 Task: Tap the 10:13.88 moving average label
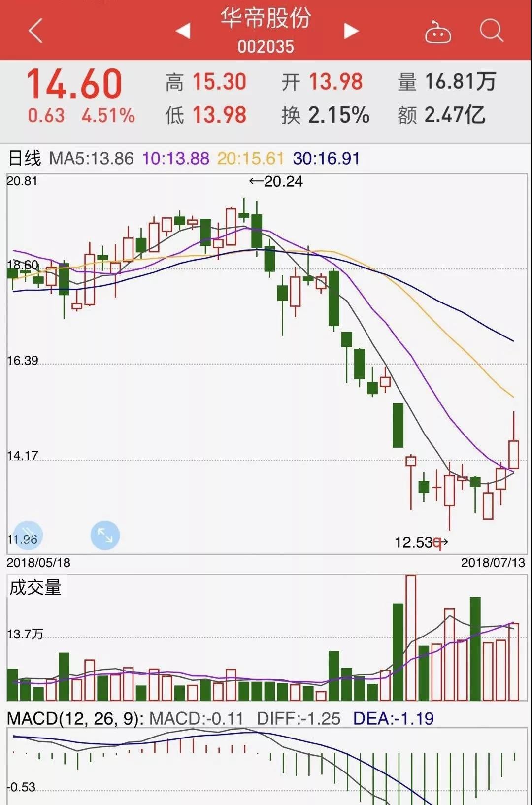coord(176,158)
